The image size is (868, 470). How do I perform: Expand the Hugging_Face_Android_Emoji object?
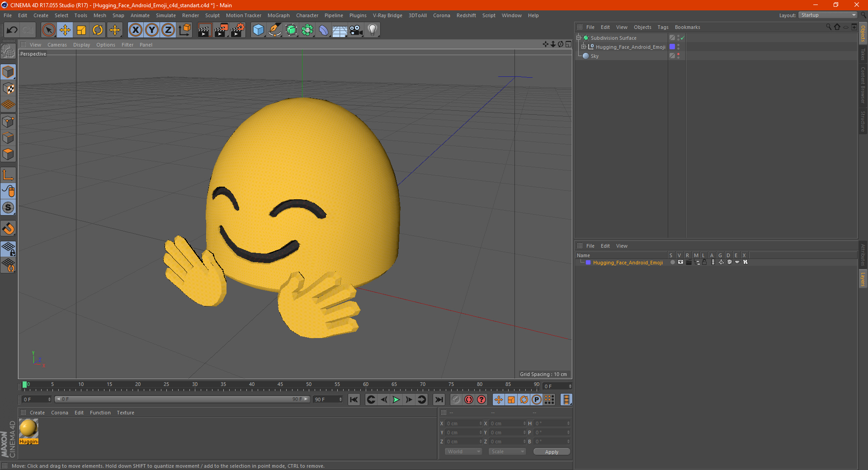pyautogui.click(x=584, y=47)
